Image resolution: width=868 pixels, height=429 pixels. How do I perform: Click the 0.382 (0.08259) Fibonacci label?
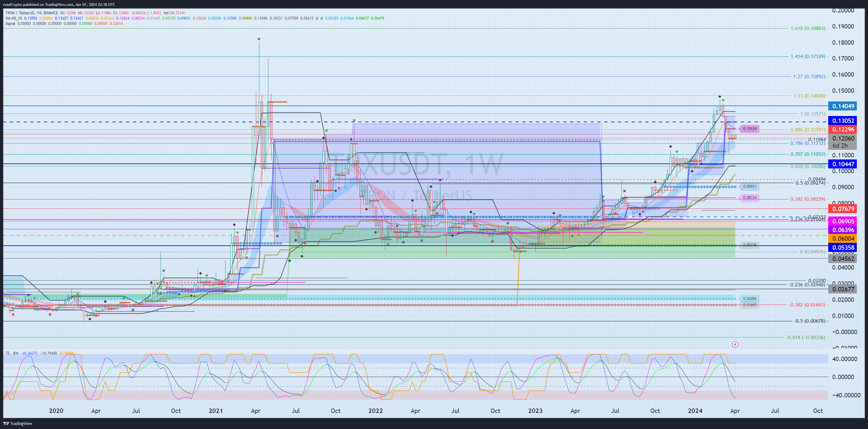click(808, 199)
